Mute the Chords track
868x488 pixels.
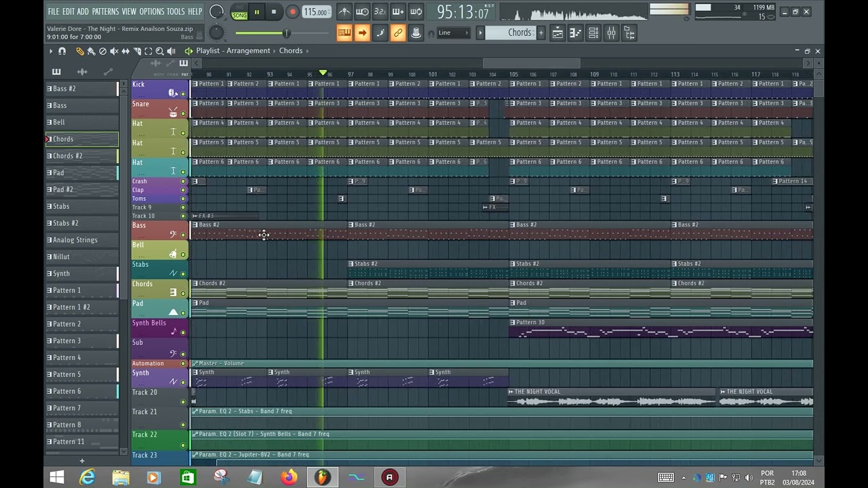click(183, 293)
